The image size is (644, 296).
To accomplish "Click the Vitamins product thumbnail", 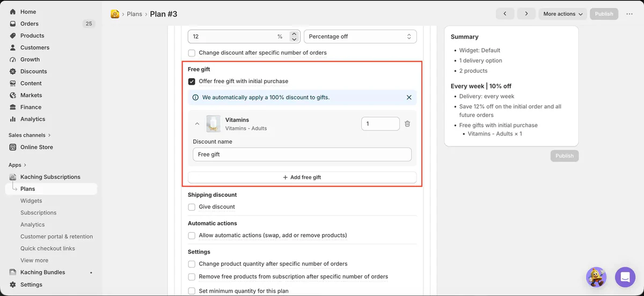I will 213,124.
